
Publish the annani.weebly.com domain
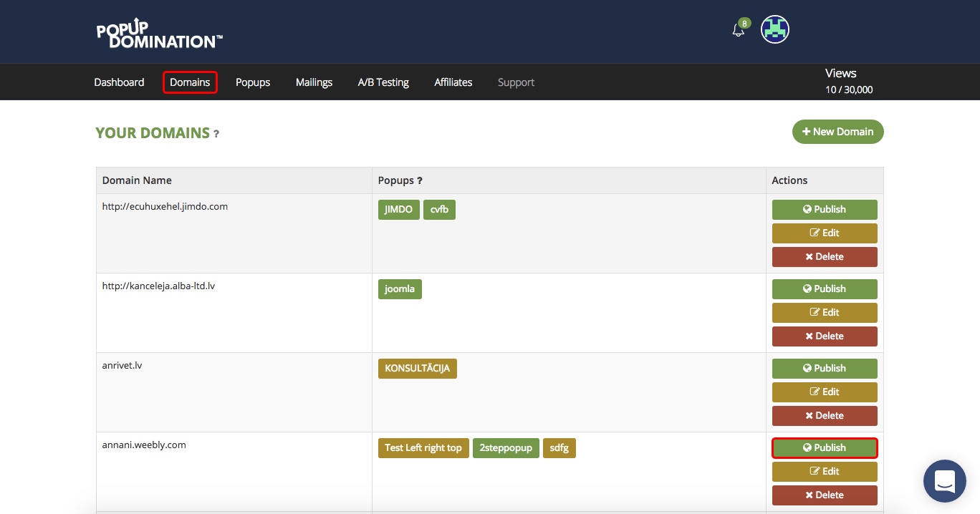pyautogui.click(x=825, y=447)
